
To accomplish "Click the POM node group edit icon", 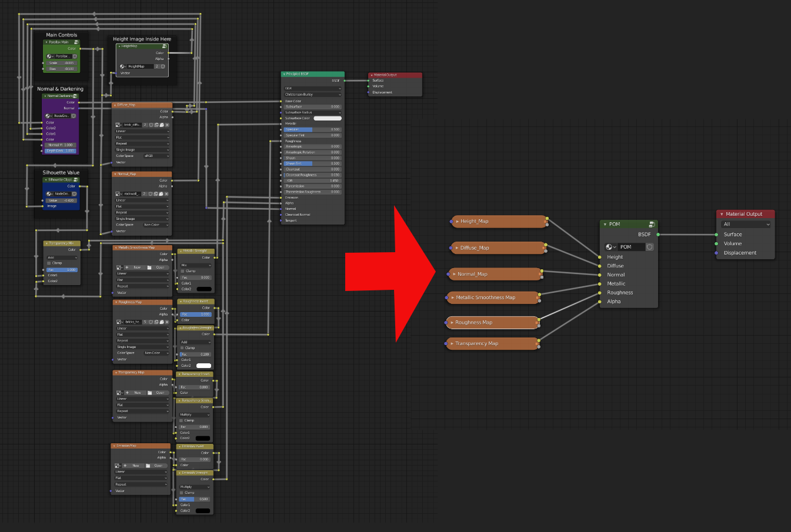I will (652, 224).
